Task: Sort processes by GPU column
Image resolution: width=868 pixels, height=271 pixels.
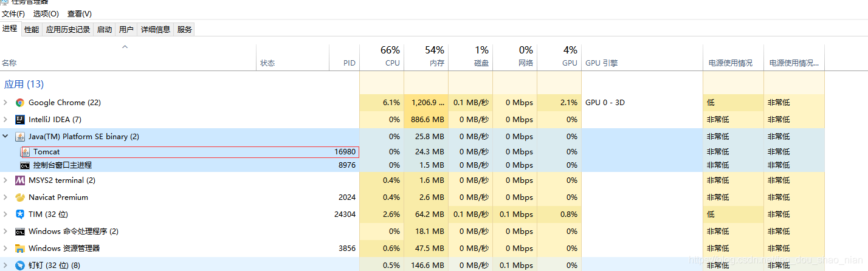Action: pyautogui.click(x=559, y=57)
